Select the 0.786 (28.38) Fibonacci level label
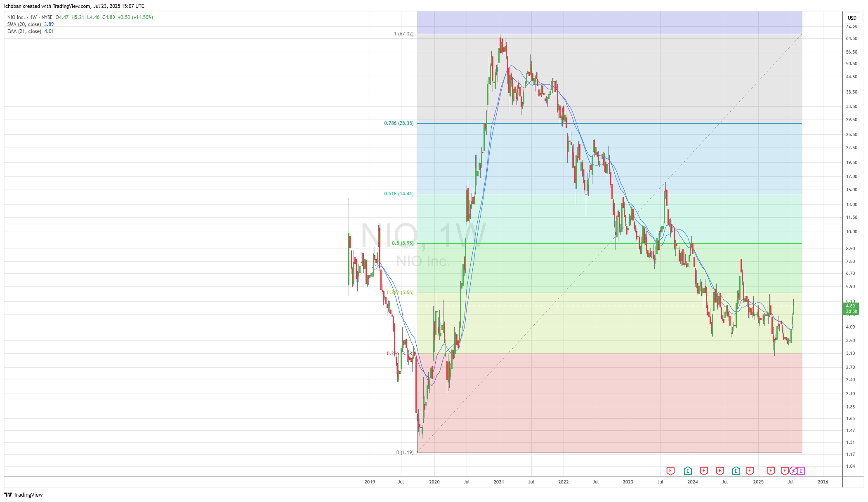The image size is (868, 502). pyautogui.click(x=399, y=123)
